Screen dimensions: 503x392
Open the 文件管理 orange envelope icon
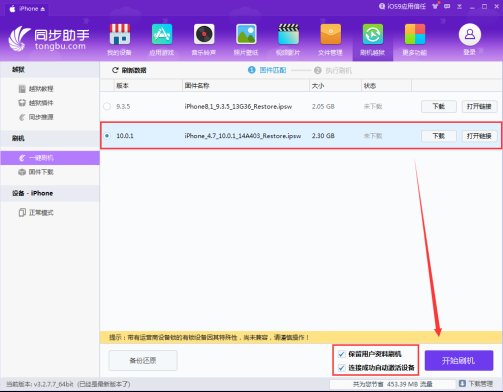(x=330, y=34)
